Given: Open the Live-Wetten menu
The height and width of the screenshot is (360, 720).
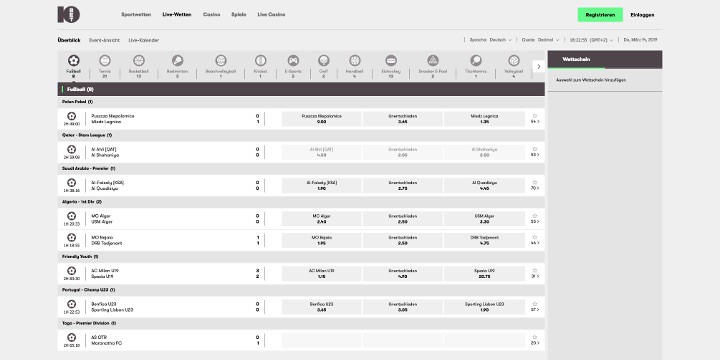Looking at the screenshot, I should pyautogui.click(x=177, y=15).
